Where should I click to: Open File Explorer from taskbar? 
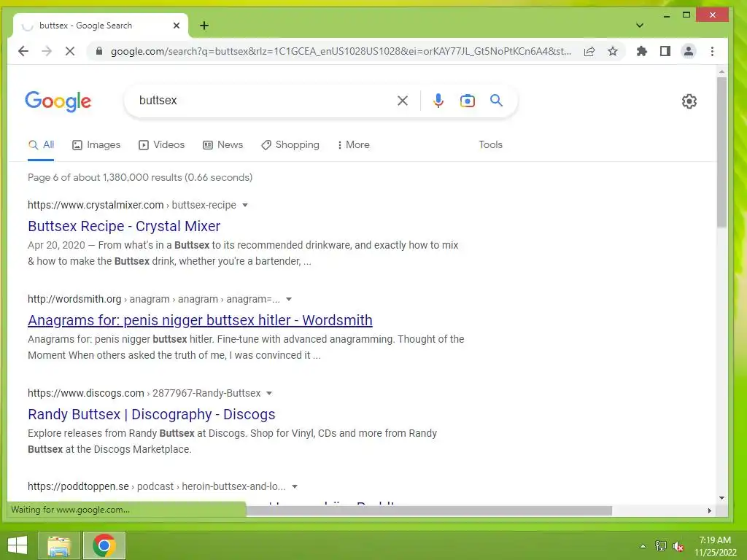pyautogui.click(x=58, y=545)
